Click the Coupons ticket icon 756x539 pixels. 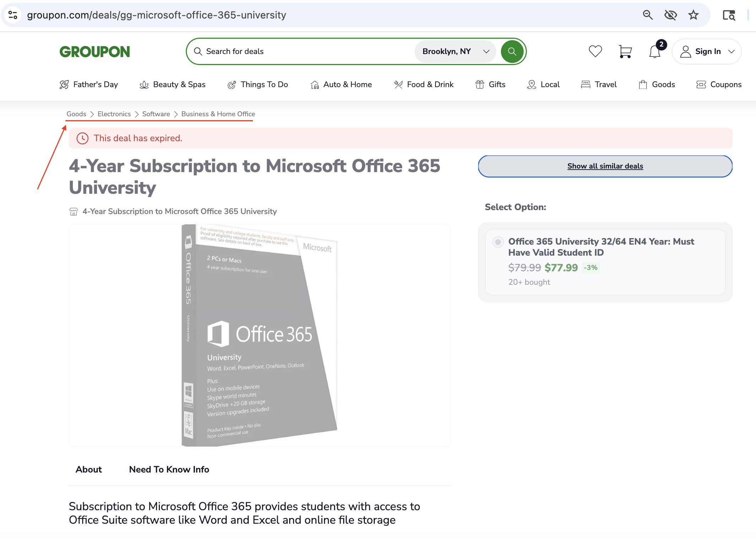click(x=701, y=85)
